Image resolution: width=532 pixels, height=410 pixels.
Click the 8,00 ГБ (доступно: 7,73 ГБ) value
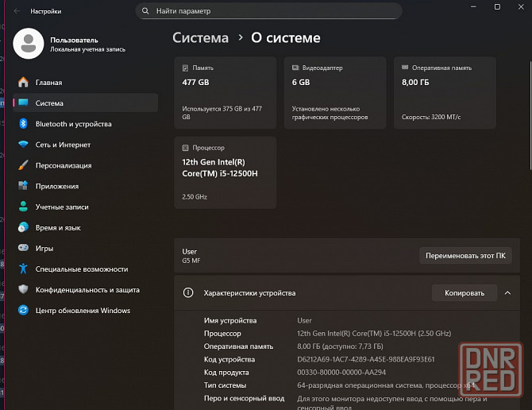click(x=340, y=346)
